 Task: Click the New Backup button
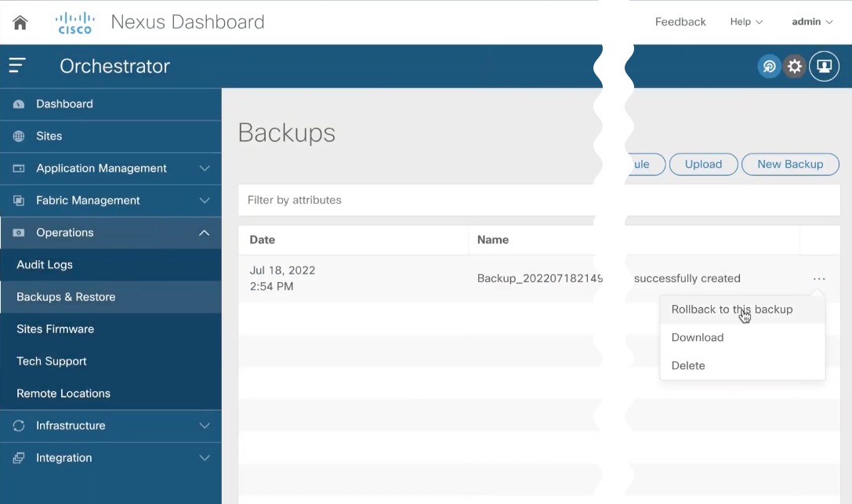tap(790, 164)
